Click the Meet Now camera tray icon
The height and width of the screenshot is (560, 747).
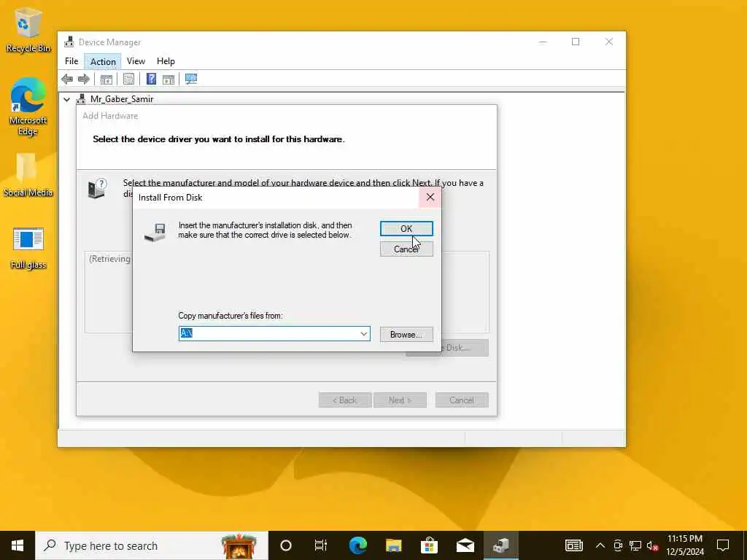tap(618, 545)
